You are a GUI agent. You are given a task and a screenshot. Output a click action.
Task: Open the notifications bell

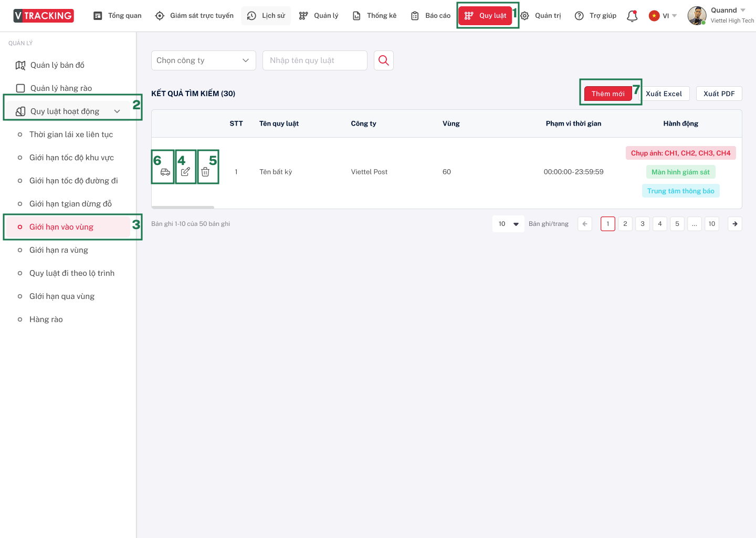632,16
